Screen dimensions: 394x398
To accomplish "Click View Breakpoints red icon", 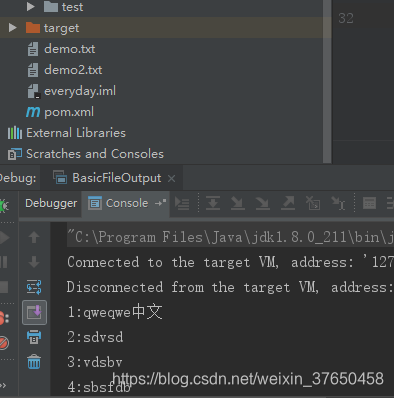I will pos(4,318).
